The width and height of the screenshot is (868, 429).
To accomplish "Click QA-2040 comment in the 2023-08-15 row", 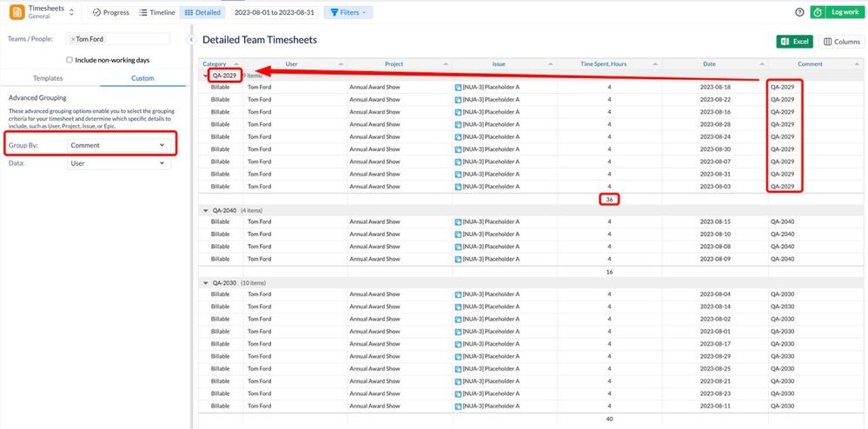I will [782, 222].
